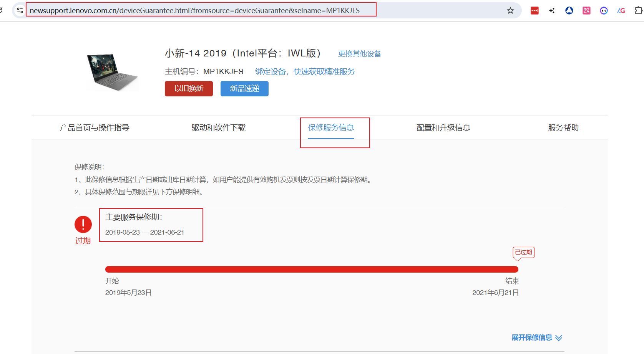
Task: Click the machine serial number MP1KKJES
Action: (x=223, y=71)
